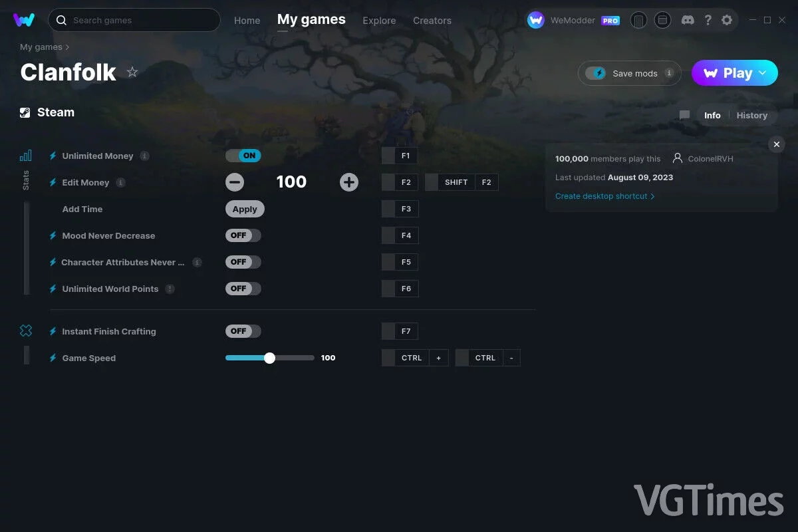
Task: Click the help question mark icon
Action: (708, 21)
